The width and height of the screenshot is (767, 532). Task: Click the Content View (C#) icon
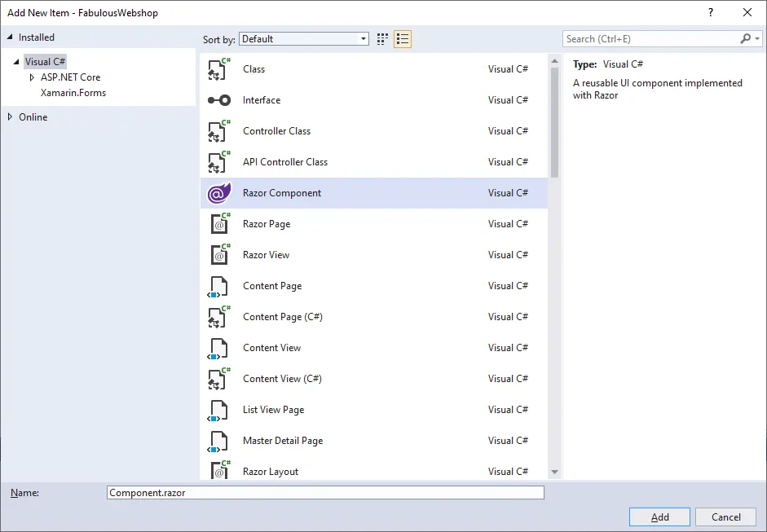click(x=218, y=379)
